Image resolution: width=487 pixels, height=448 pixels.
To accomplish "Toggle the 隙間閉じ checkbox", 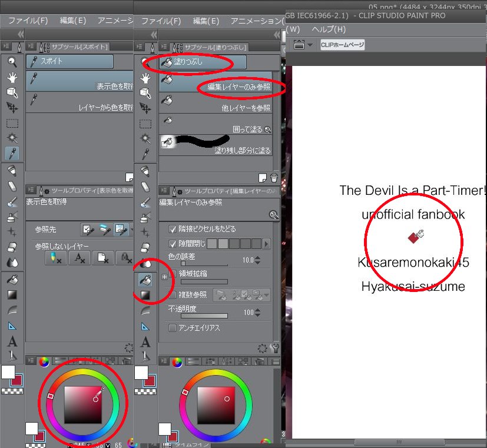I will tap(173, 244).
